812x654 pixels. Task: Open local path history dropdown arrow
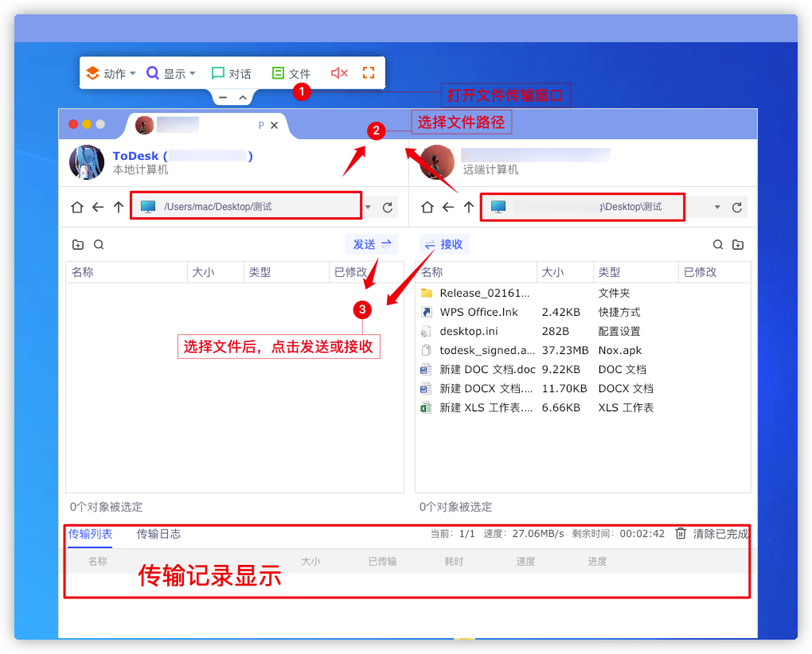[x=368, y=207]
